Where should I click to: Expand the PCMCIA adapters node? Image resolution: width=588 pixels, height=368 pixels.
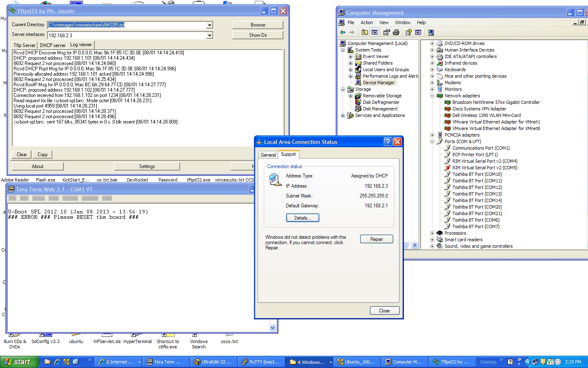coord(432,135)
